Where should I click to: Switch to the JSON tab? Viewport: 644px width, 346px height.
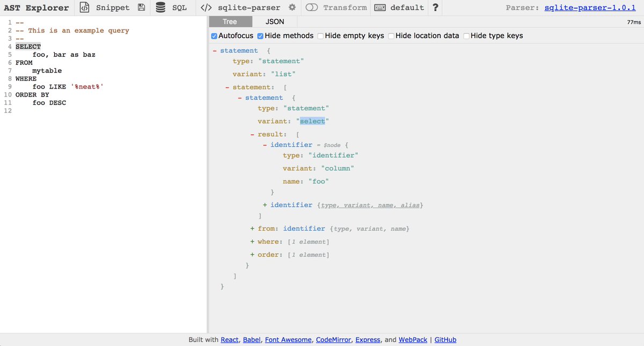pyautogui.click(x=275, y=21)
